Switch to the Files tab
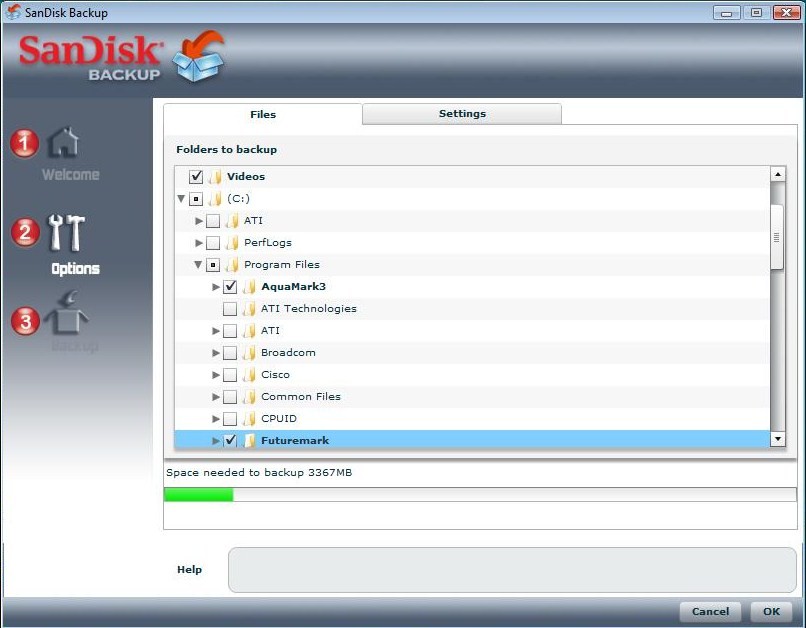The width and height of the screenshot is (806, 628). (x=263, y=115)
